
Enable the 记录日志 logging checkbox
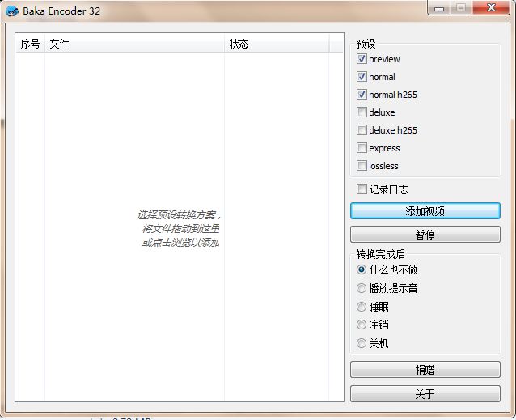[x=362, y=189]
